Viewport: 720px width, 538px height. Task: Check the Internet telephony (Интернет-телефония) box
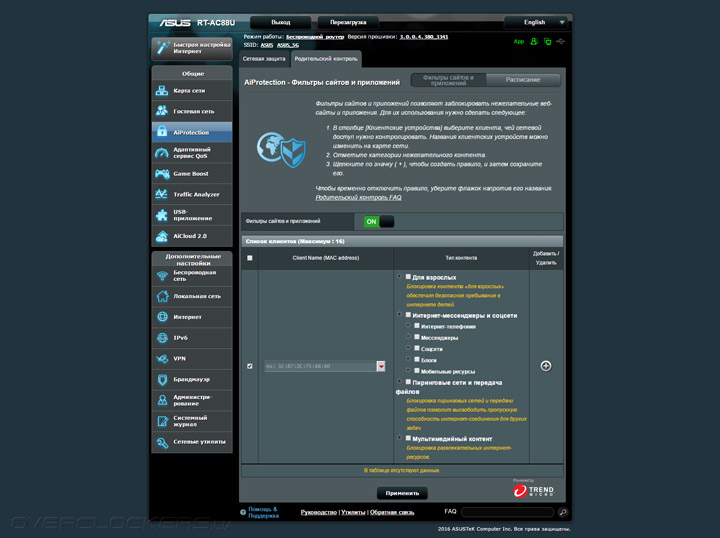(x=417, y=325)
